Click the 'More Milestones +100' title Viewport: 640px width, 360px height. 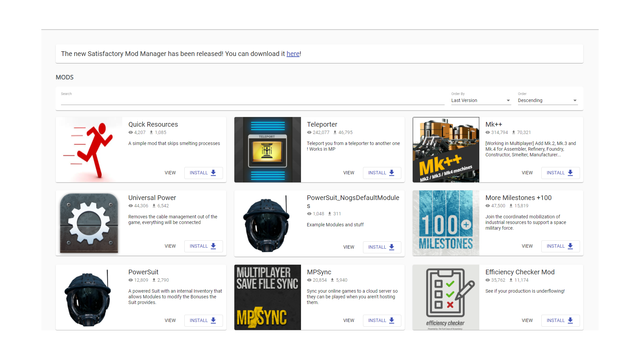(x=518, y=198)
